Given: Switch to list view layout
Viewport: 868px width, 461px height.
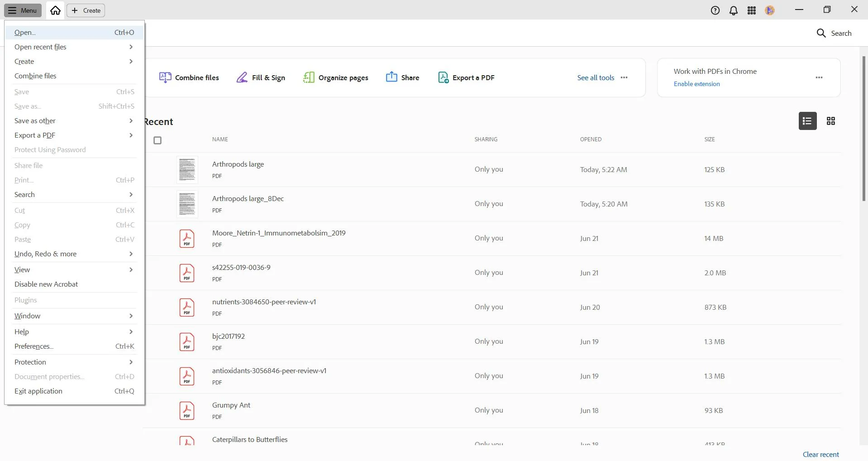Looking at the screenshot, I should 807,121.
